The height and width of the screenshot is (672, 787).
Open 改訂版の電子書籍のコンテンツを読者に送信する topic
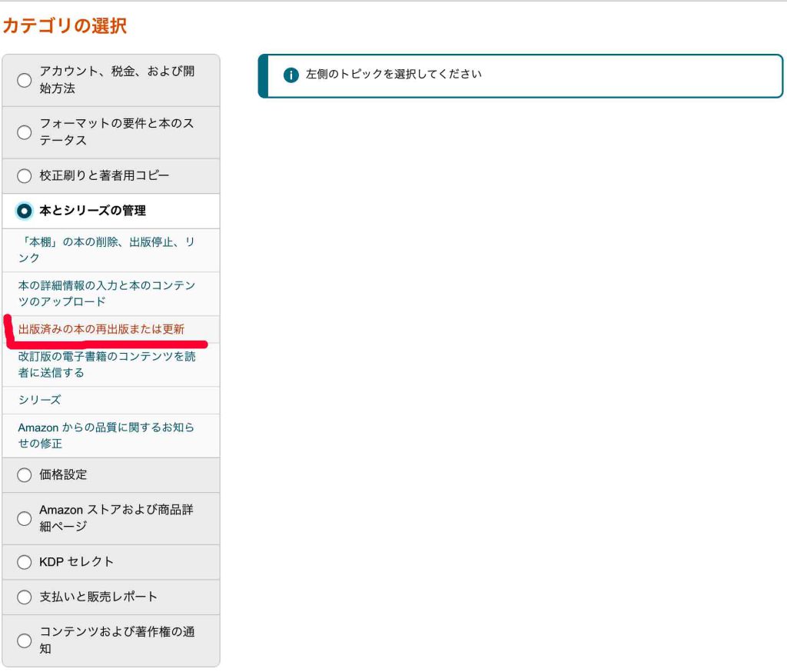106,364
